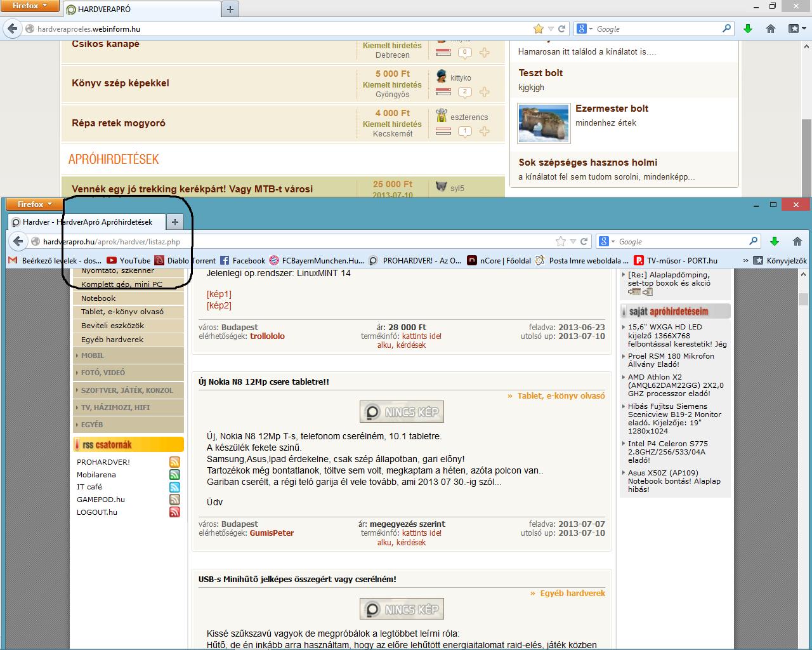Bookmark page with star in front window
812x650 pixels.
click(561, 241)
